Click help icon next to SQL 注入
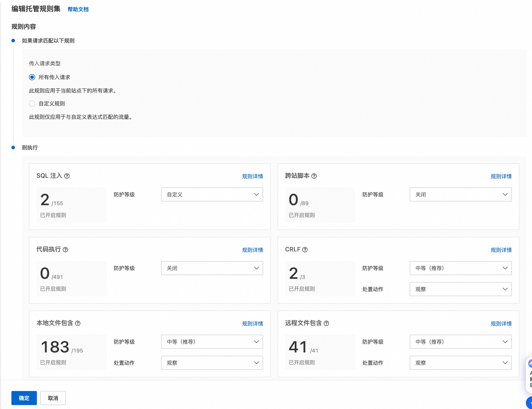Screen dimensions: 532x409 67,176
